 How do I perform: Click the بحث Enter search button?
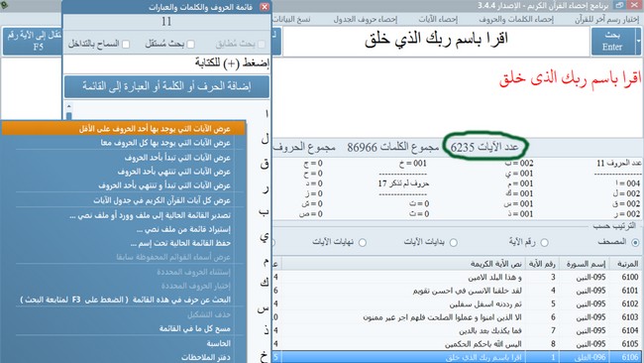tap(612, 41)
